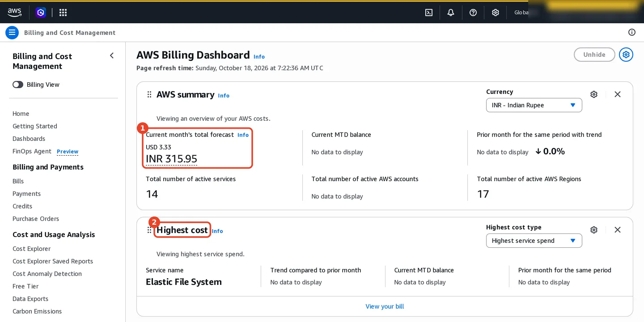Click the Cost and Usage Analysis heading
This screenshot has height=322, width=644.
click(54, 234)
